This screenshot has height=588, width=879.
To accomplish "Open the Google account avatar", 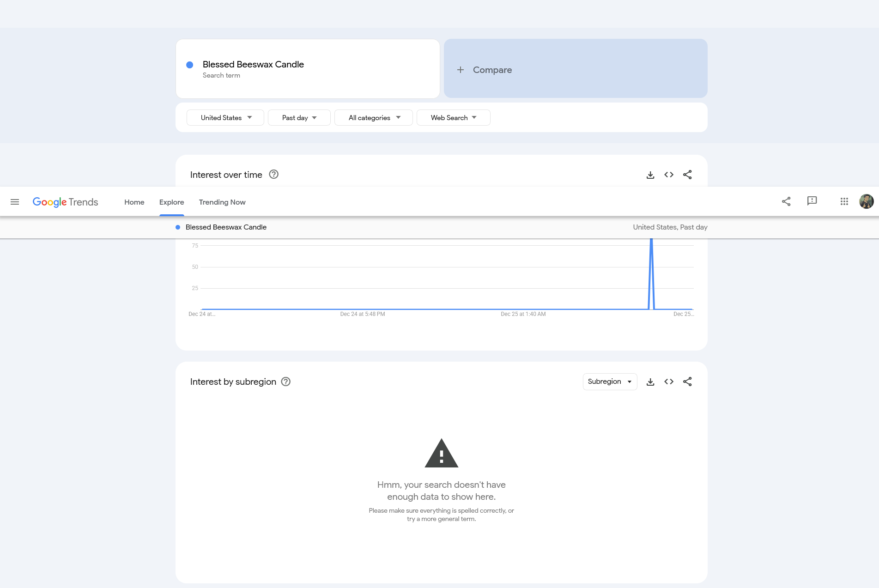I will (x=866, y=201).
